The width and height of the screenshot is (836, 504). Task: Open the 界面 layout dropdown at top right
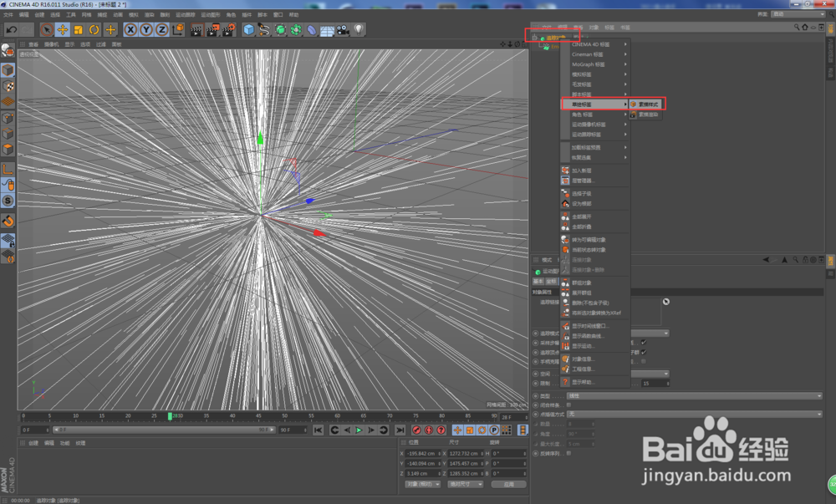(798, 14)
